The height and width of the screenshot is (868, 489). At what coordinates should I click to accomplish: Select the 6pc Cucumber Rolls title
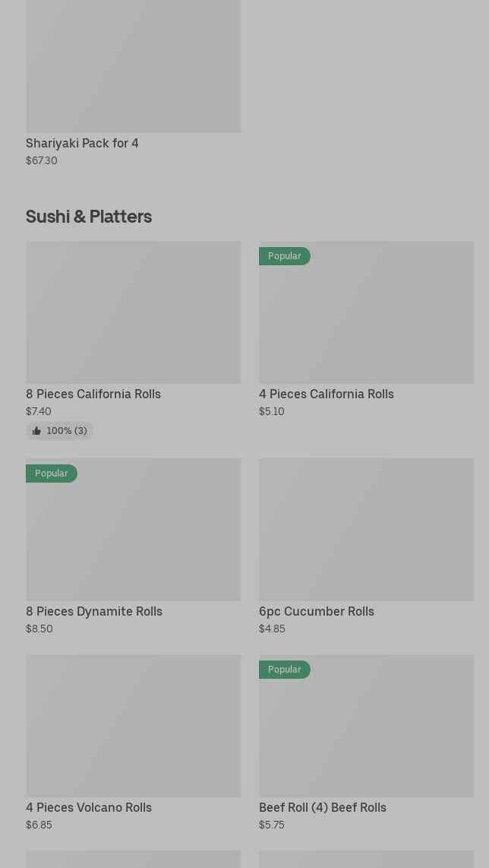[x=317, y=611]
